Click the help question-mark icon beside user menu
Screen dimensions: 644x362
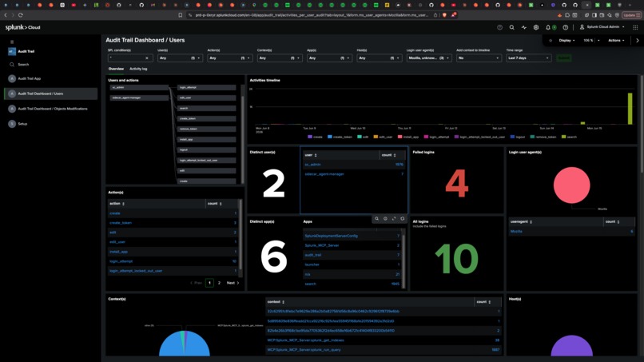click(x=566, y=27)
